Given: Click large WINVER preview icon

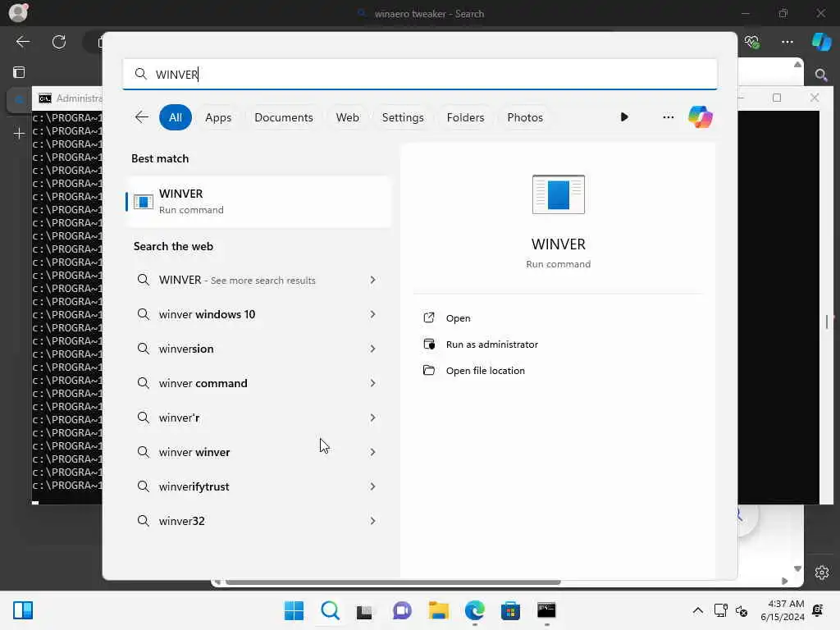Looking at the screenshot, I should pyautogui.click(x=558, y=194).
